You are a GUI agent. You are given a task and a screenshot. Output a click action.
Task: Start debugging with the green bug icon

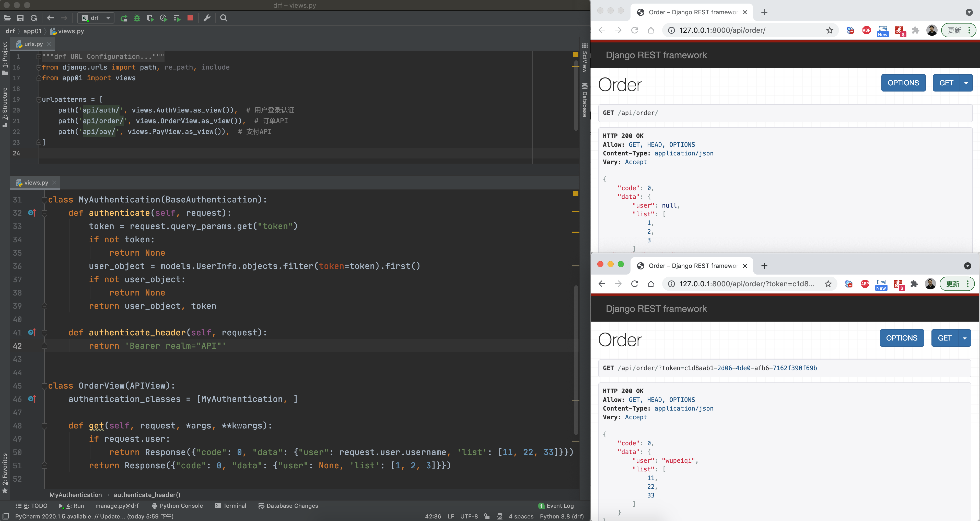137,18
